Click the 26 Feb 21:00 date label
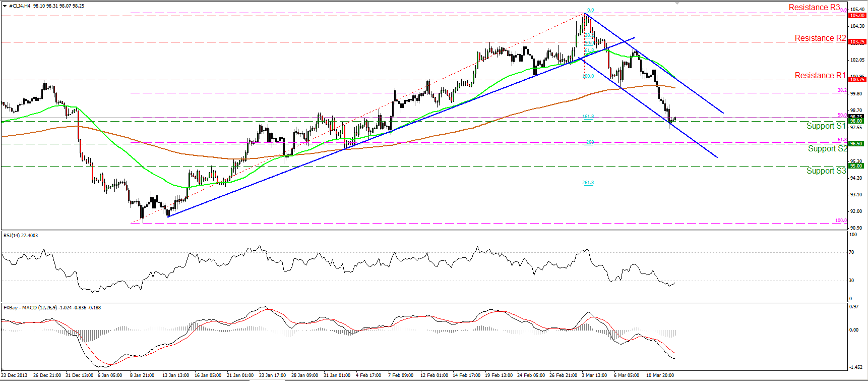The image size is (868, 381). point(563,375)
